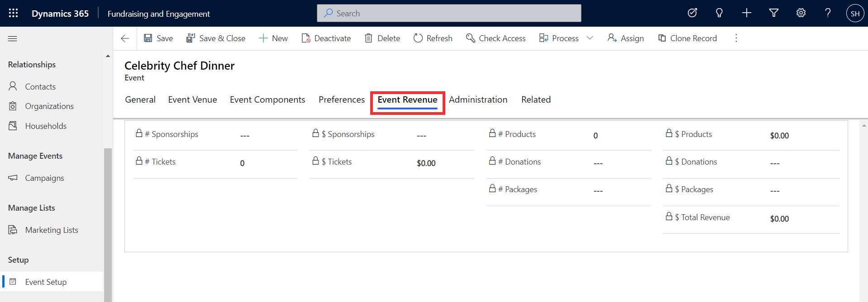Click the Event Setup icon
The height and width of the screenshot is (302, 868).
13,282
